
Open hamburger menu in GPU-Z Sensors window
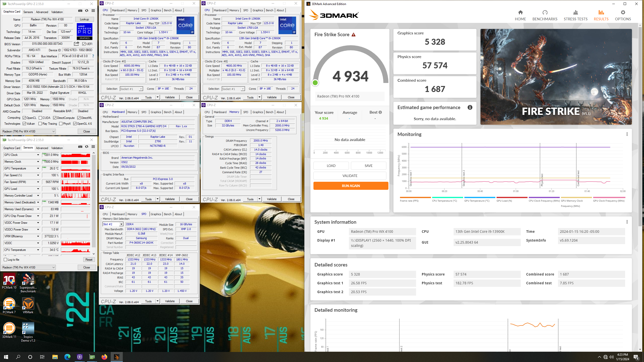(93, 147)
